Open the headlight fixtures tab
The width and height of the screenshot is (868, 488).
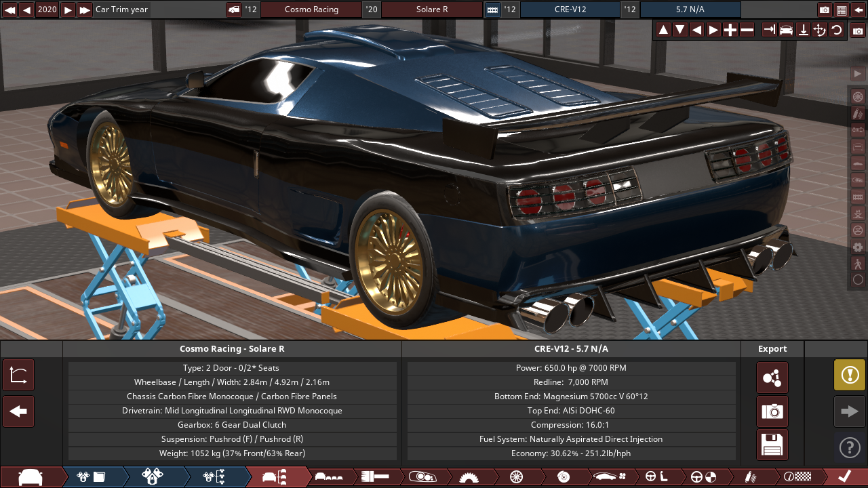point(421,476)
